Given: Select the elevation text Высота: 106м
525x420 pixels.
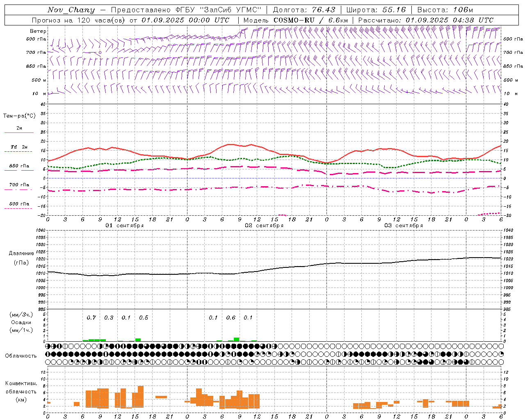Looking at the screenshot, I should click(445, 10).
